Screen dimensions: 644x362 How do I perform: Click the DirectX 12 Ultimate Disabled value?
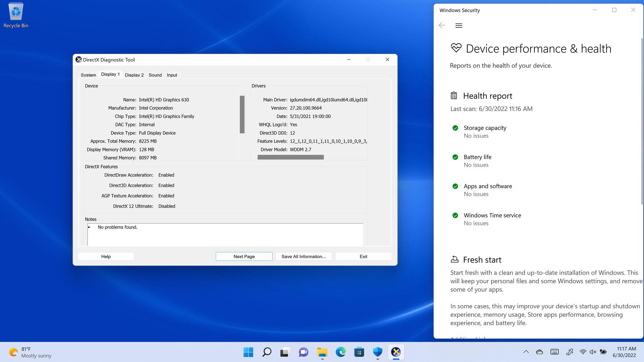pyautogui.click(x=167, y=206)
